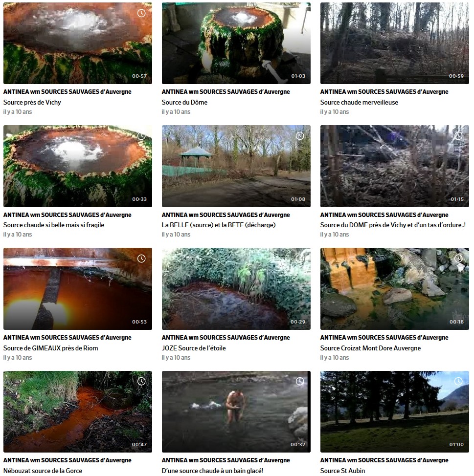This screenshot has height=476, width=474.
Task: Click the 00:33 duration badge on fragile source video
Action: click(139, 199)
